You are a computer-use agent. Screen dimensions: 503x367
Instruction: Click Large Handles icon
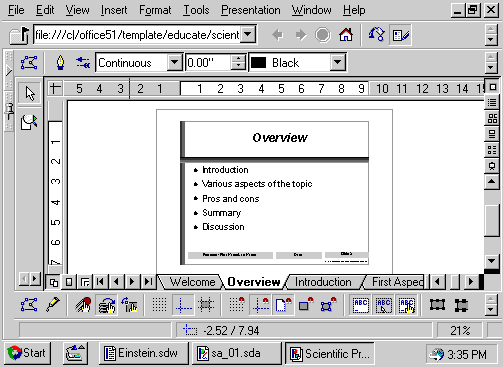(x=461, y=305)
